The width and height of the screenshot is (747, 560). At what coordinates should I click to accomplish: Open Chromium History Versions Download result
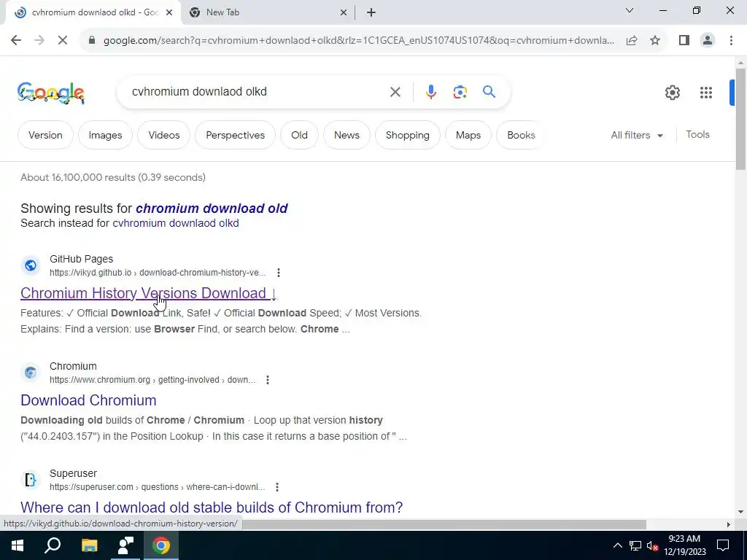149,293
